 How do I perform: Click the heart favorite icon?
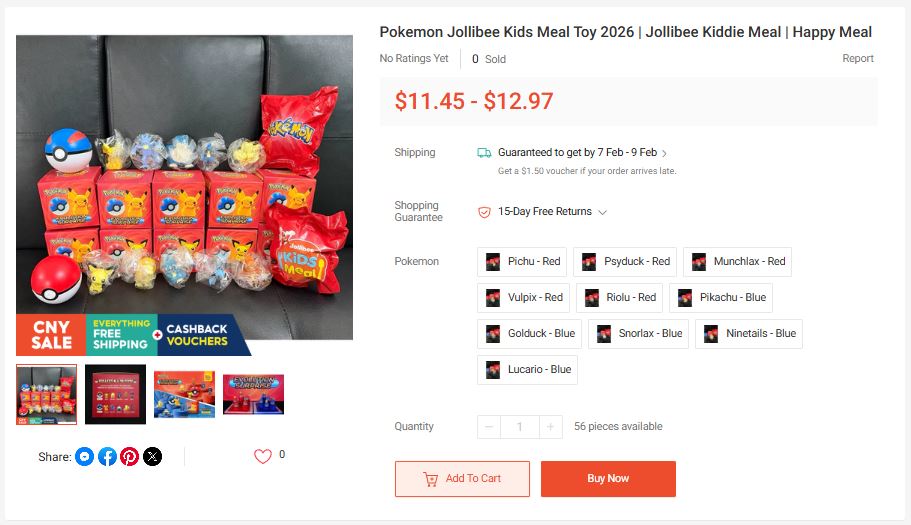point(263,456)
